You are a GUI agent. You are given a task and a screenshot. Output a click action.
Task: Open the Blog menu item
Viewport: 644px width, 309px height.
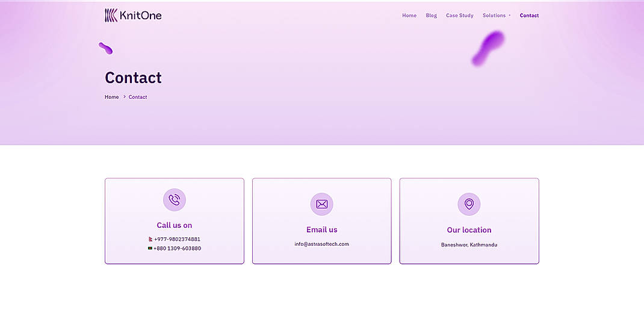pyautogui.click(x=432, y=16)
